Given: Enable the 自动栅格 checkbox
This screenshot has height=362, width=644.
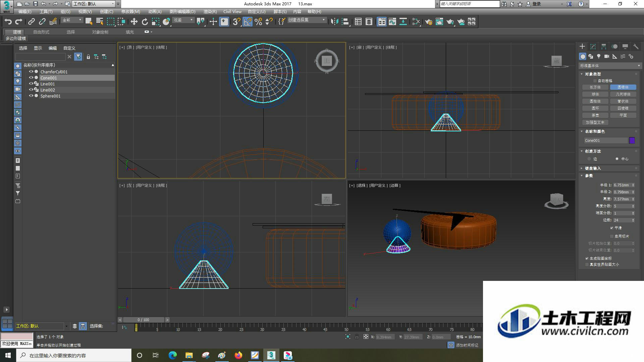Looking at the screenshot, I should pyautogui.click(x=595, y=81).
